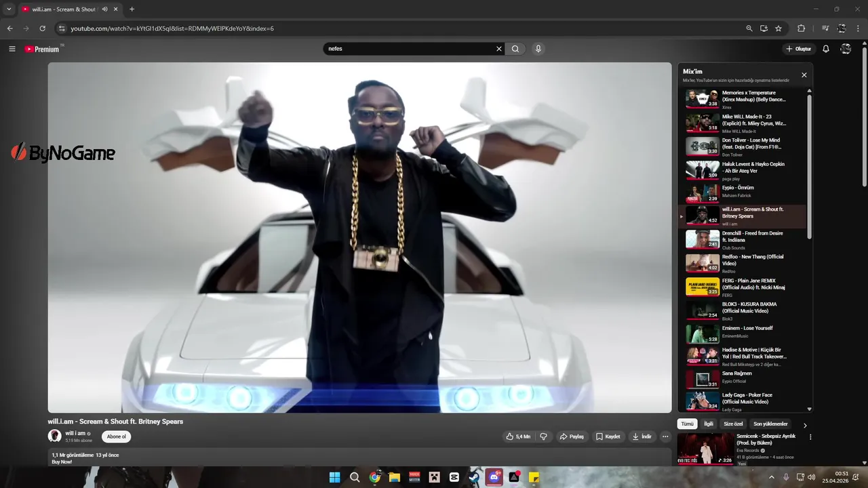Viewport: 868px width, 488px height.
Task: Subscribe with Abone ol button
Action: point(116,436)
